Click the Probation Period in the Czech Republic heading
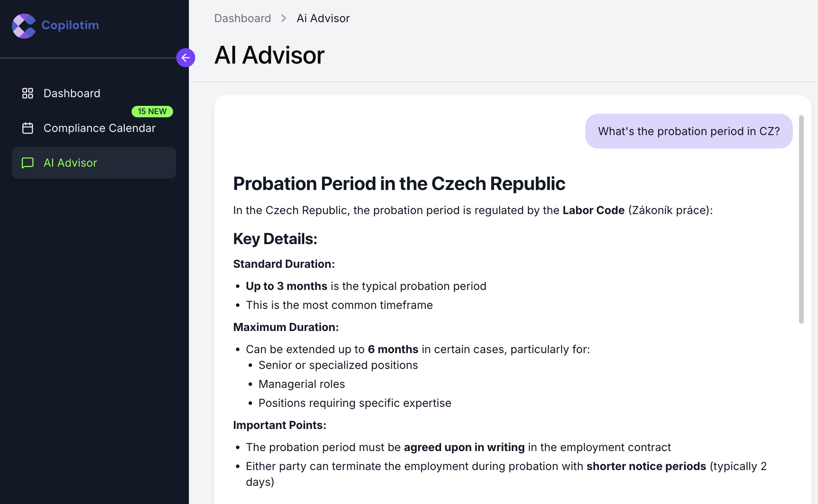The width and height of the screenshot is (818, 504). 399,184
